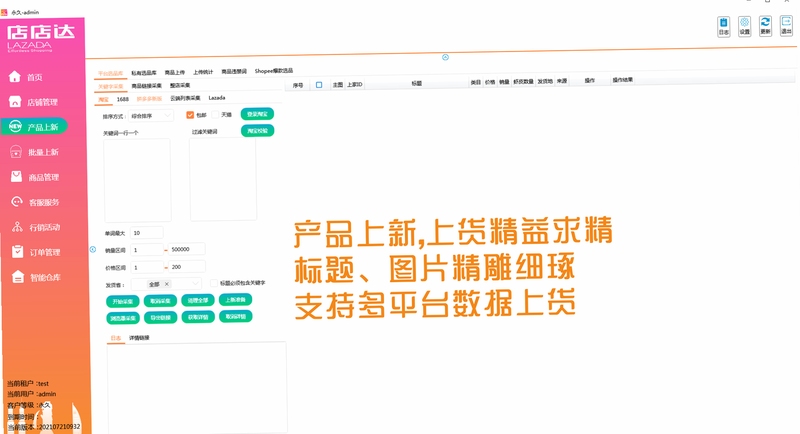Switch to the 详情链接 detail links tab
This screenshot has width=800, height=434.
pyautogui.click(x=139, y=338)
